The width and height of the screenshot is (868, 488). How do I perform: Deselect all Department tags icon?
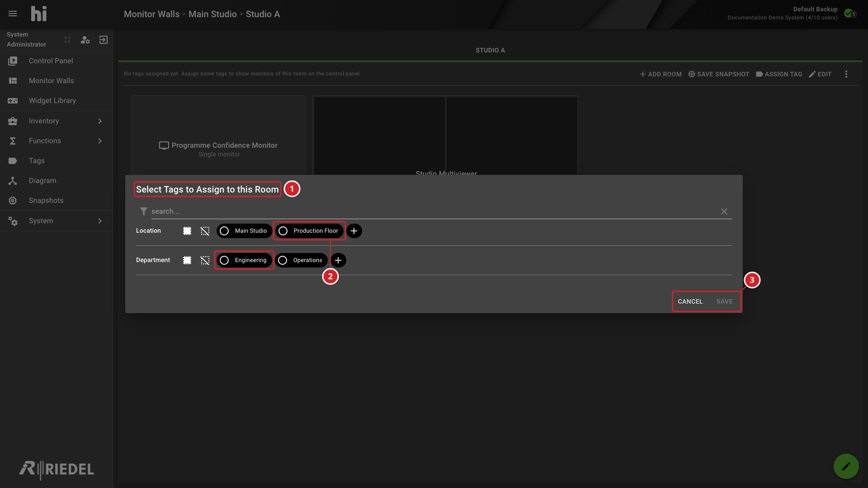coord(205,260)
